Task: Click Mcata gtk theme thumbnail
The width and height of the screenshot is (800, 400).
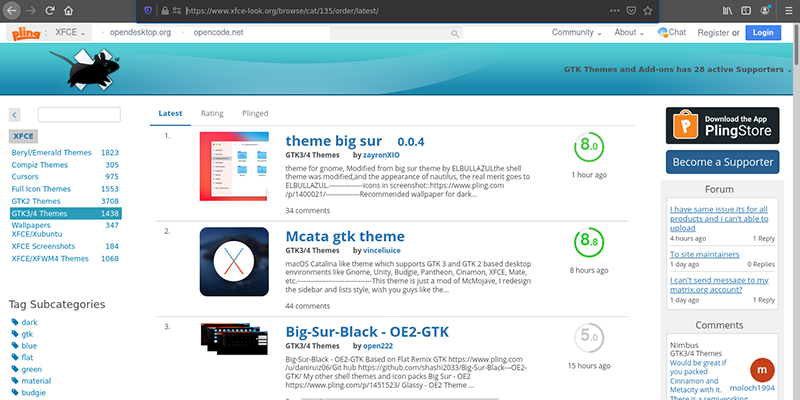Action: pos(234,262)
